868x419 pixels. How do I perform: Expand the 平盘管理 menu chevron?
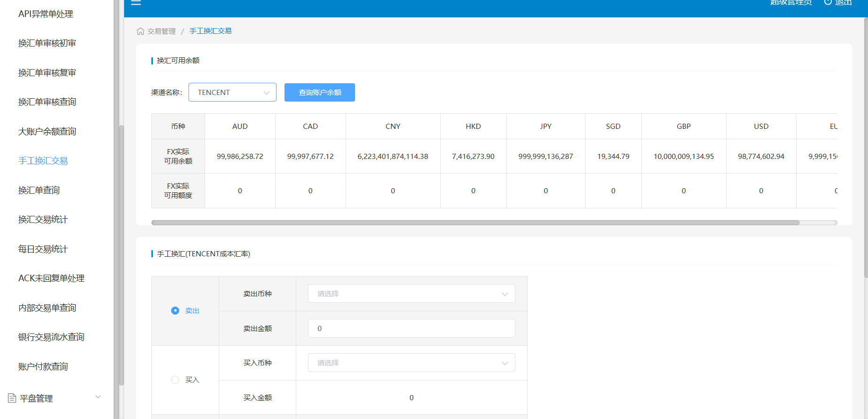pyautogui.click(x=98, y=397)
